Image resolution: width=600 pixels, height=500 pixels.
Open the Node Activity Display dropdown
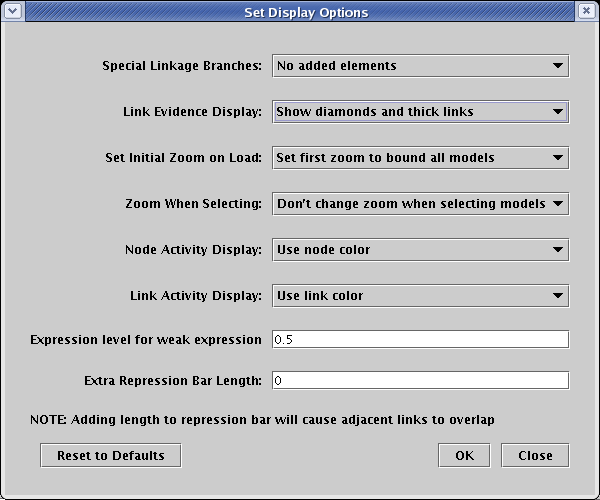click(x=420, y=250)
